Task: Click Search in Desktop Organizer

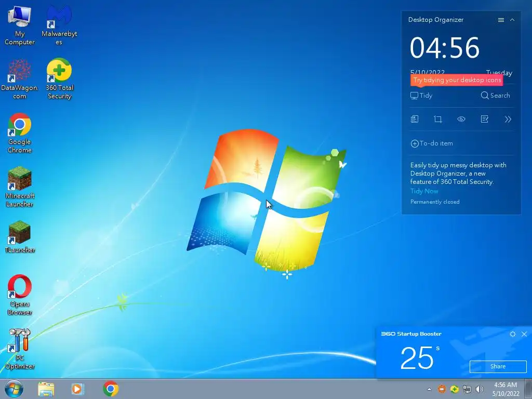Action: 495,96
